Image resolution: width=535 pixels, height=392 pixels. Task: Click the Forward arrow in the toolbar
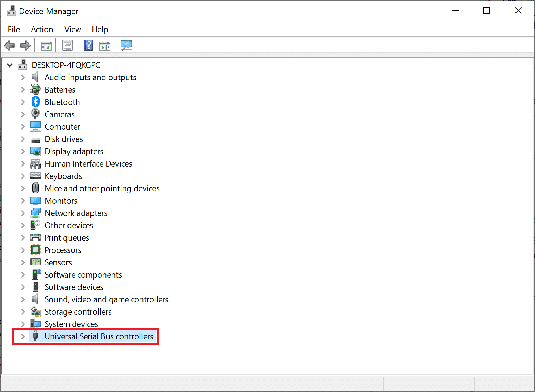tap(25, 45)
